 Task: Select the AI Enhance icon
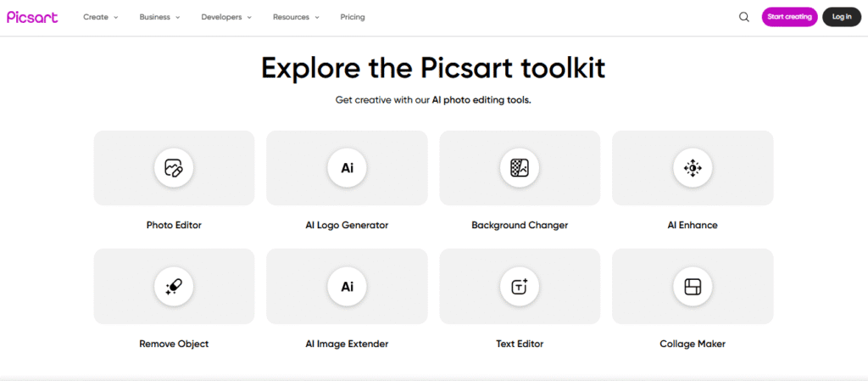click(x=693, y=168)
